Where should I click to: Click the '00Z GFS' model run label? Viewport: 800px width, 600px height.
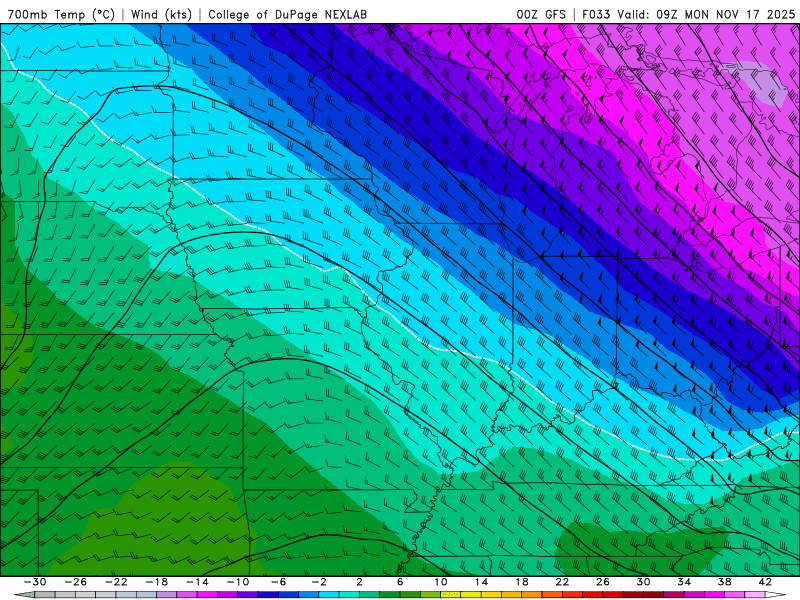[541, 14]
